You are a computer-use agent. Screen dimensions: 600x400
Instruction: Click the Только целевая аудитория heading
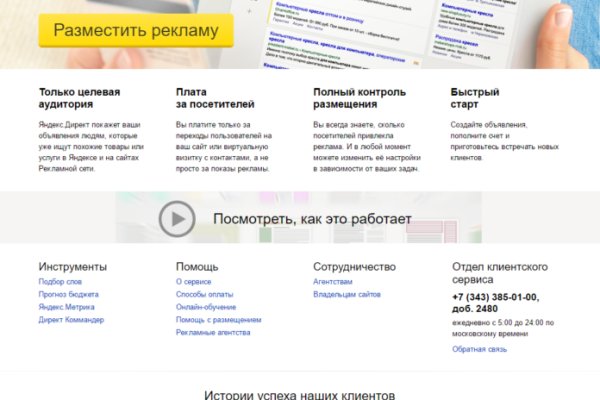tap(79, 97)
